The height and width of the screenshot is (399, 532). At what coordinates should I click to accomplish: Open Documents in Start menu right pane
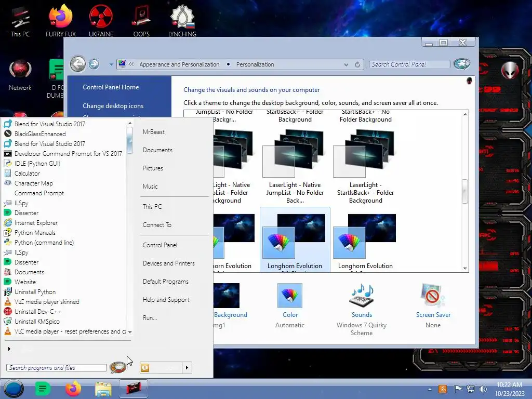pyautogui.click(x=157, y=150)
